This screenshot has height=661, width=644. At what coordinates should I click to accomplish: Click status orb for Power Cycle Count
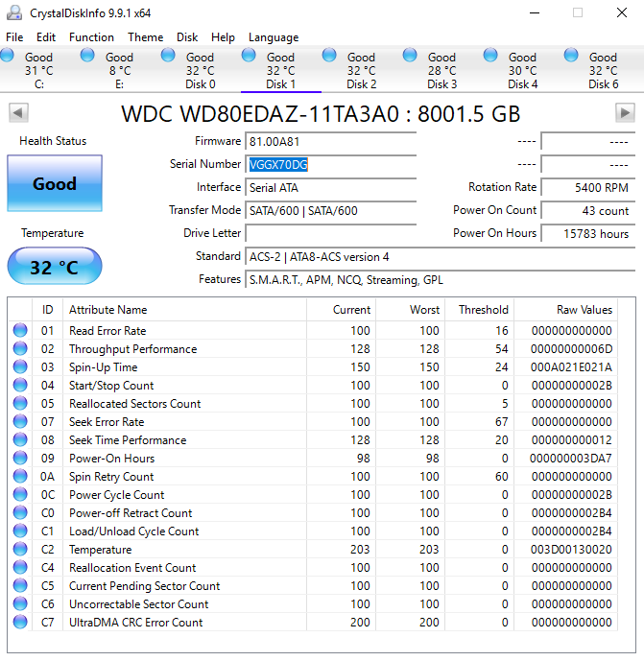click(x=20, y=494)
